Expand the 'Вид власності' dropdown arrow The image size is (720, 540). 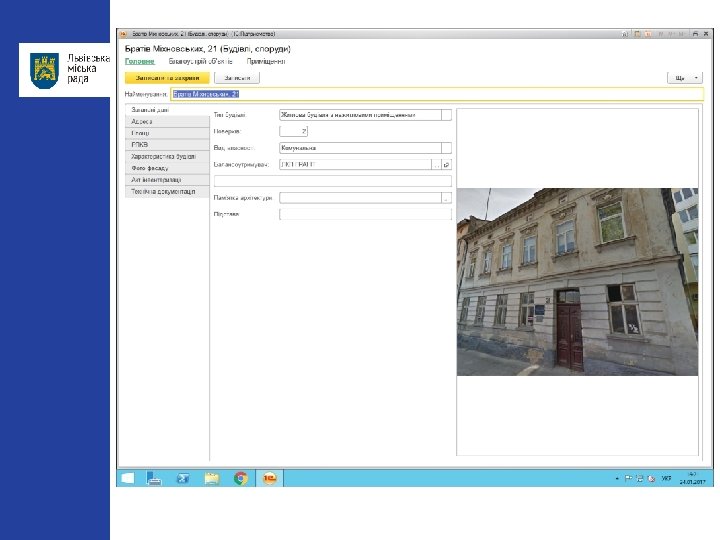(x=446, y=148)
